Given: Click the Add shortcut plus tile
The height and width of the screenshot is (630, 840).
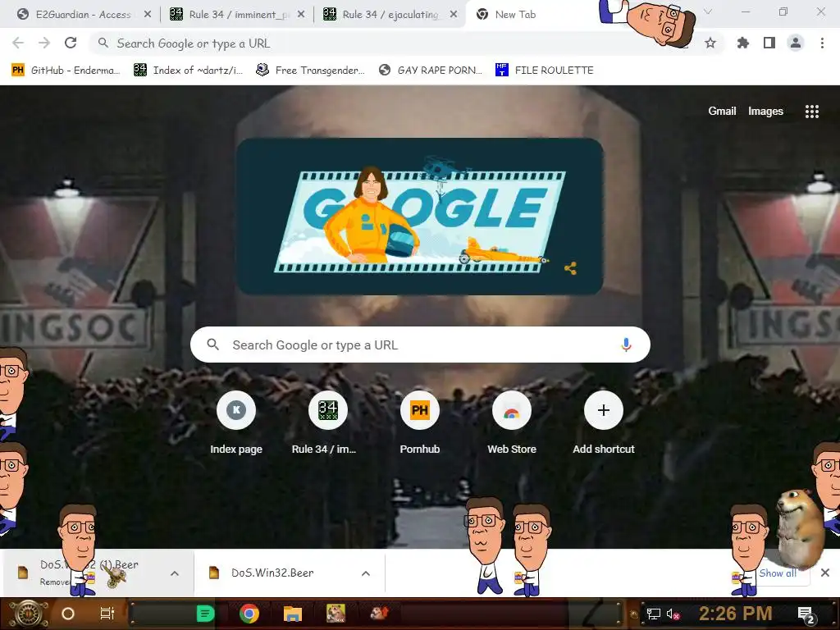Looking at the screenshot, I should pyautogui.click(x=604, y=423).
